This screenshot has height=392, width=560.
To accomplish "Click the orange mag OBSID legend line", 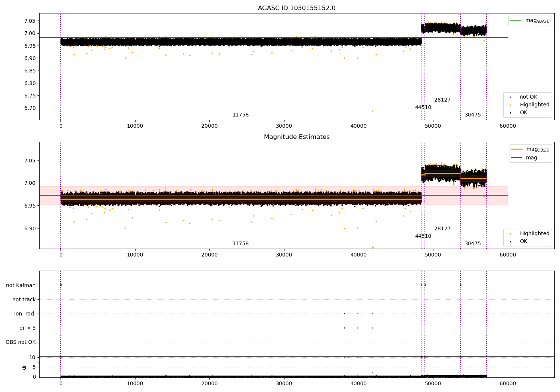I will pos(517,149).
